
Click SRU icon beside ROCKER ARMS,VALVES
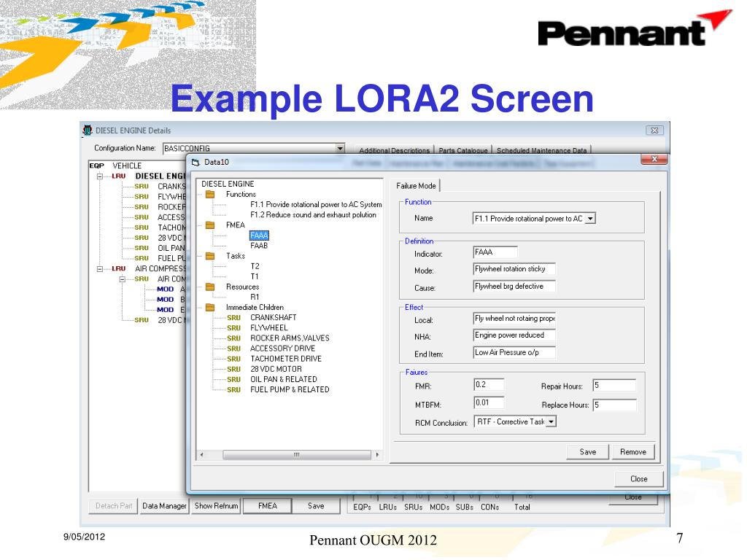click(x=233, y=338)
